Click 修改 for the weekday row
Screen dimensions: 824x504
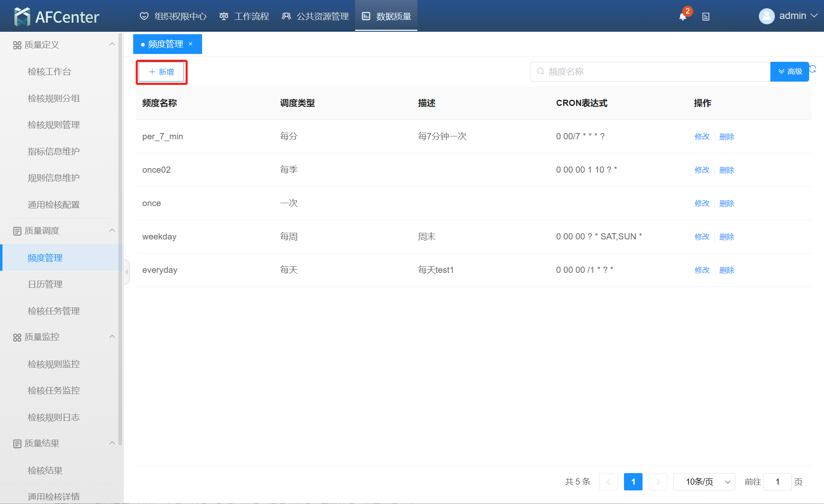[702, 237]
